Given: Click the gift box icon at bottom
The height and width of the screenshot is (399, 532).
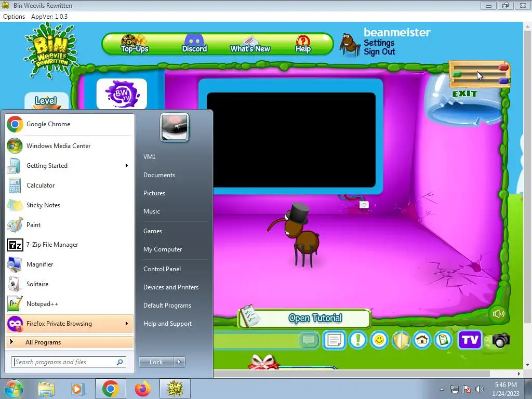Looking at the screenshot, I should click(x=263, y=362).
